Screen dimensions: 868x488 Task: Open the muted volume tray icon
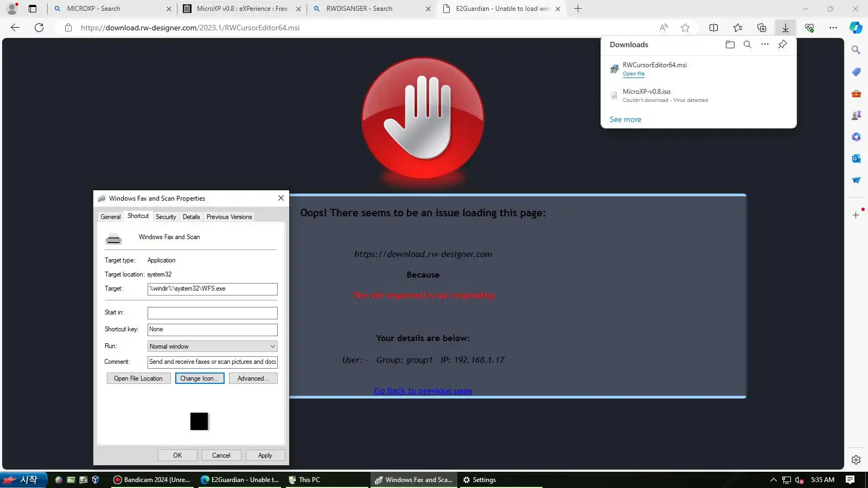coord(799,480)
